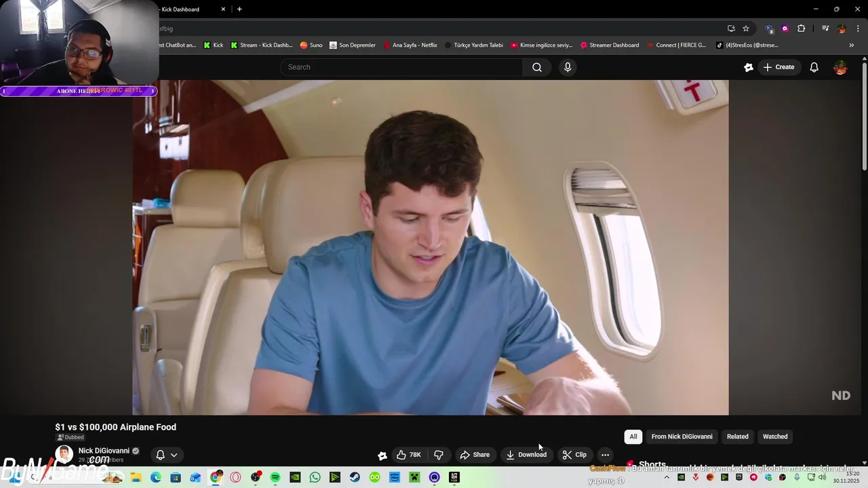Click the Clip button
The height and width of the screenshot is (488, 868).
574,455
